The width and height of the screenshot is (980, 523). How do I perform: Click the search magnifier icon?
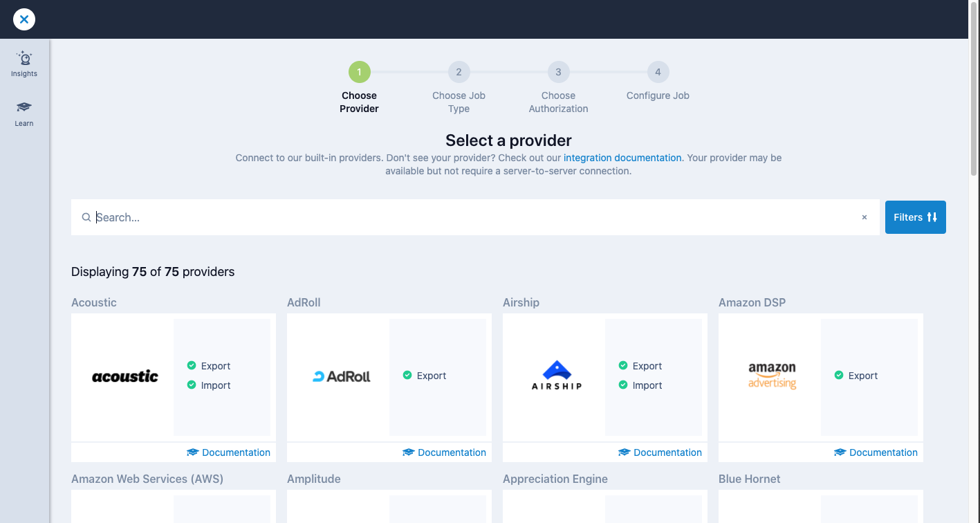85,217
